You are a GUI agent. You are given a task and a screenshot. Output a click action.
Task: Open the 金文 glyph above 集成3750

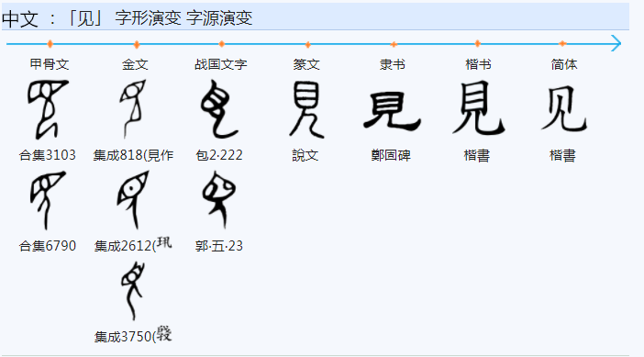click(133, 291)
